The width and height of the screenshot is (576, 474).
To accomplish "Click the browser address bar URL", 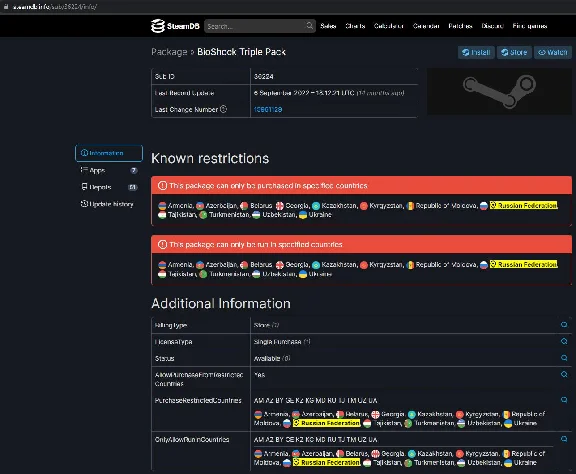I will pos(55,7).
